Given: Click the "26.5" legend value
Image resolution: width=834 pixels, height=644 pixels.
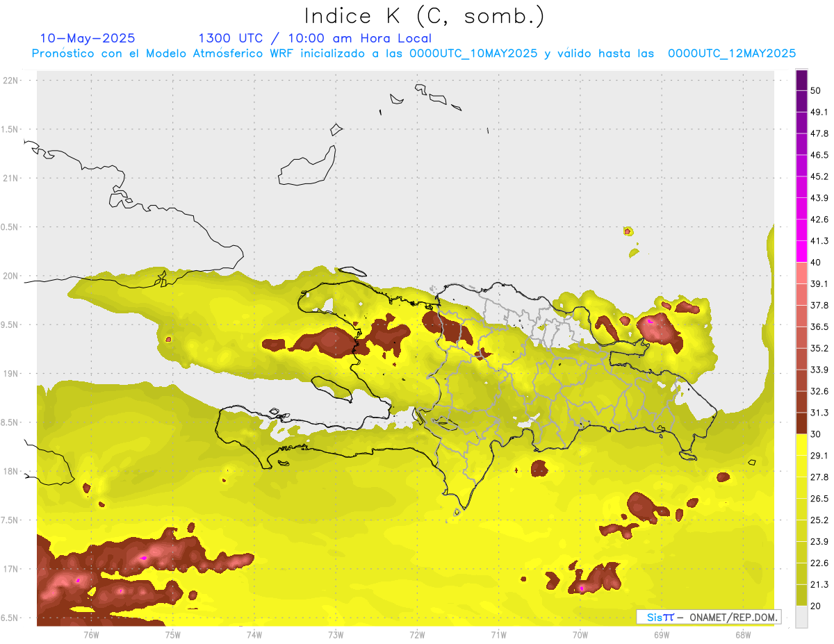Looking at the screenshot, I should [819, 499].
